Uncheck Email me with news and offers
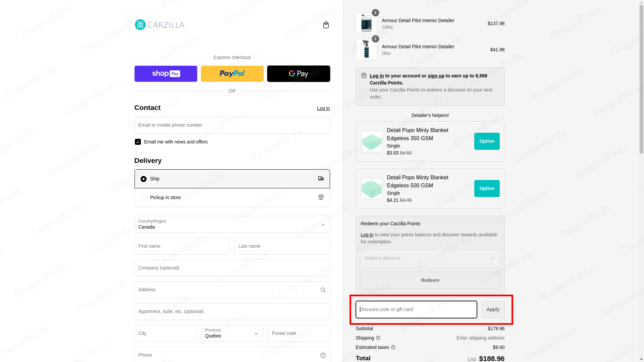The image size is (644, 362). point(138,142)
